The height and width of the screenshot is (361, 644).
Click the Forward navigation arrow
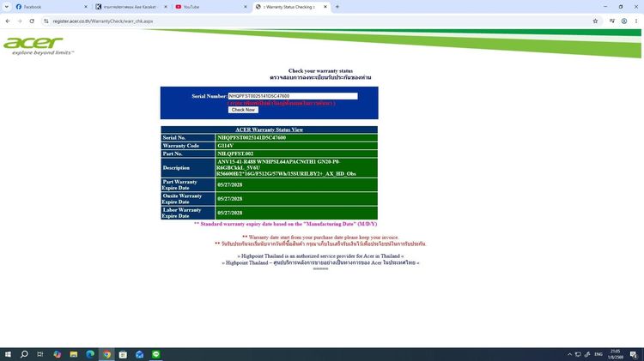[x=19, y=21]
